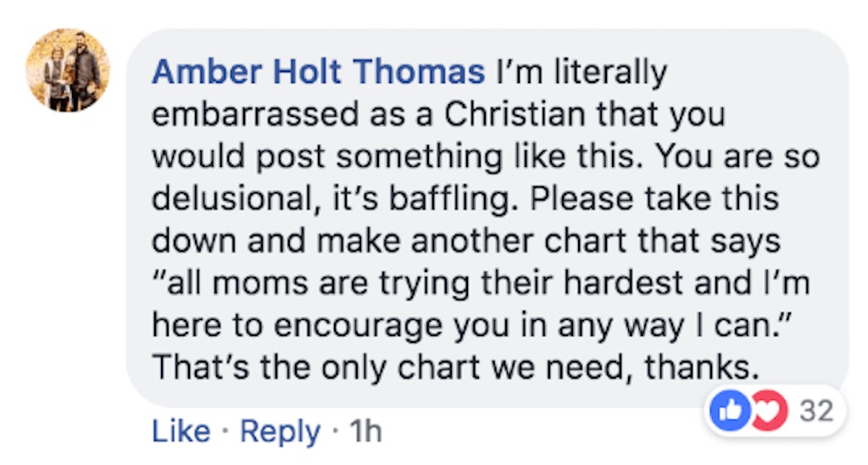
Task: Reply to Amber Holt Thomas's comment
Action: point(280,432)
